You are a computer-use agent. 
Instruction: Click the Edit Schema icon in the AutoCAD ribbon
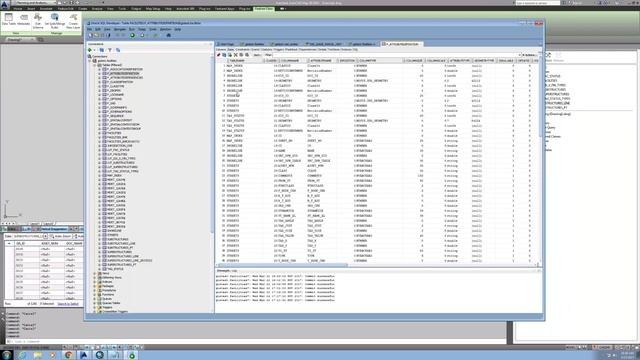point(38,20)
